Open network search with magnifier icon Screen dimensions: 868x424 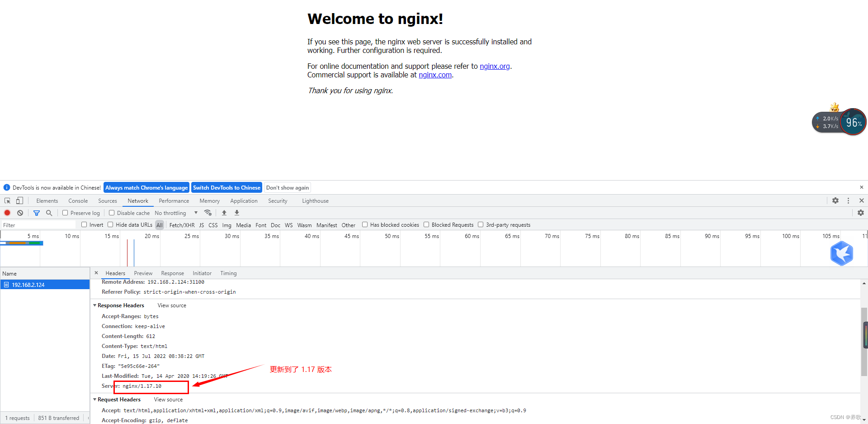[49, 213]
